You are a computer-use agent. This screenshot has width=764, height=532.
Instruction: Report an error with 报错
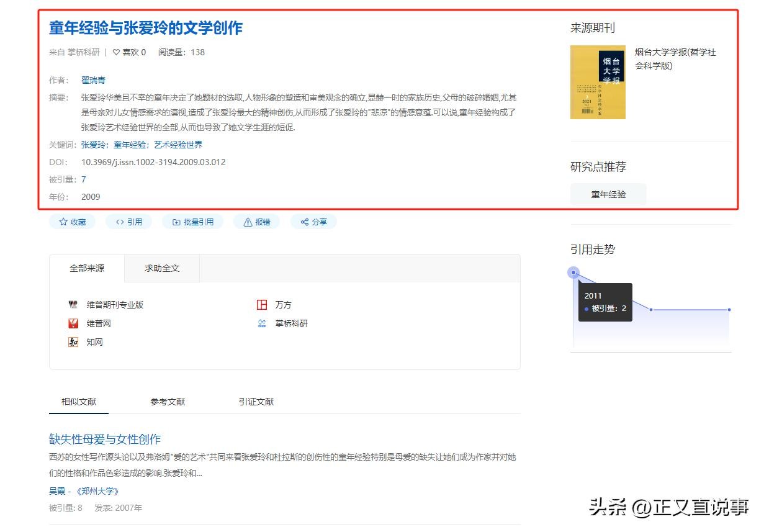[256, 222]
